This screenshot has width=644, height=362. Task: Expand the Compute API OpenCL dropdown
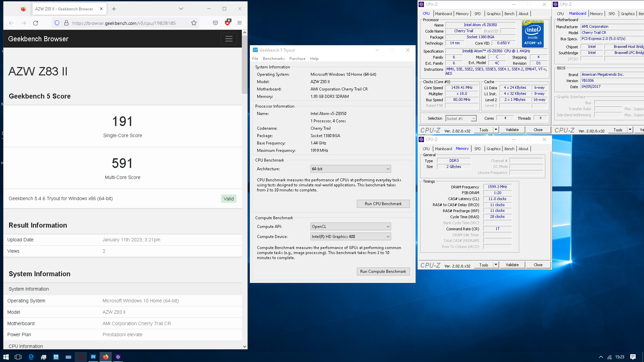tap(351, 227)
